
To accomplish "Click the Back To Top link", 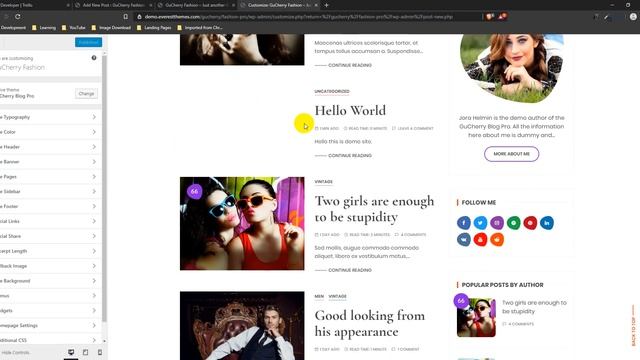I will click(x=633, y=325).
